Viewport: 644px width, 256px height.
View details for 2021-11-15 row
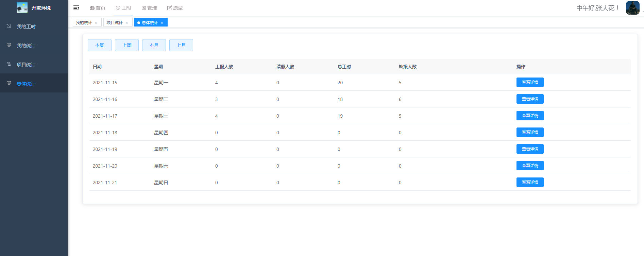[530, 82]
